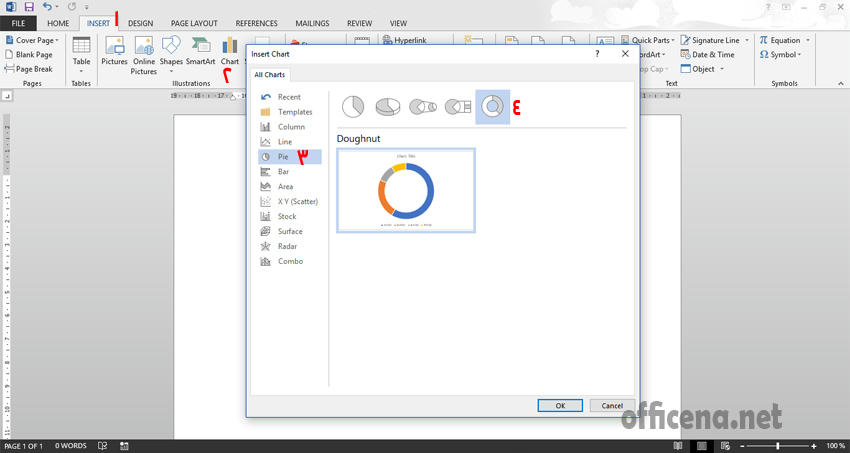Click the 0 WORDS status indicator

[x=70, y=446]
